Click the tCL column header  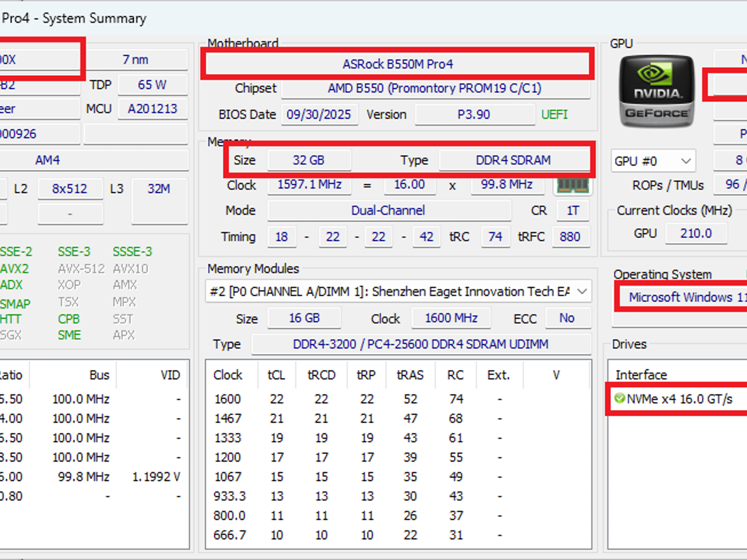click(276, 375)
